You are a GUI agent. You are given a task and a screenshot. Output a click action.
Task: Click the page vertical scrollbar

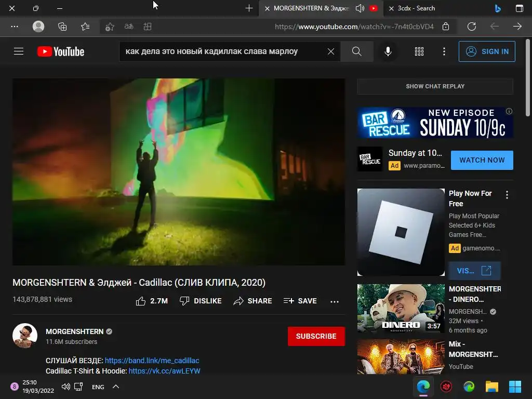(x=528, y=78)
